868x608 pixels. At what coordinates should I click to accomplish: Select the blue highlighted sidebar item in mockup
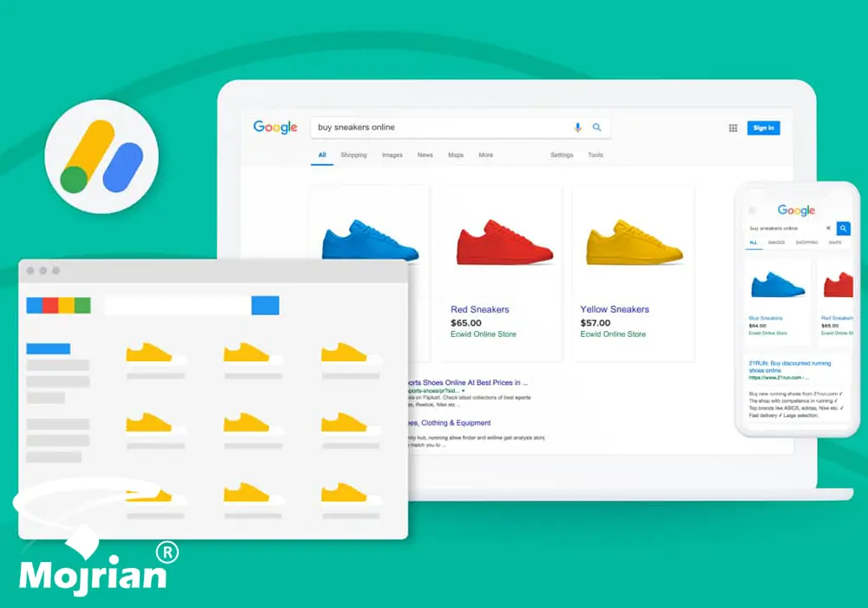pos(48,349)
